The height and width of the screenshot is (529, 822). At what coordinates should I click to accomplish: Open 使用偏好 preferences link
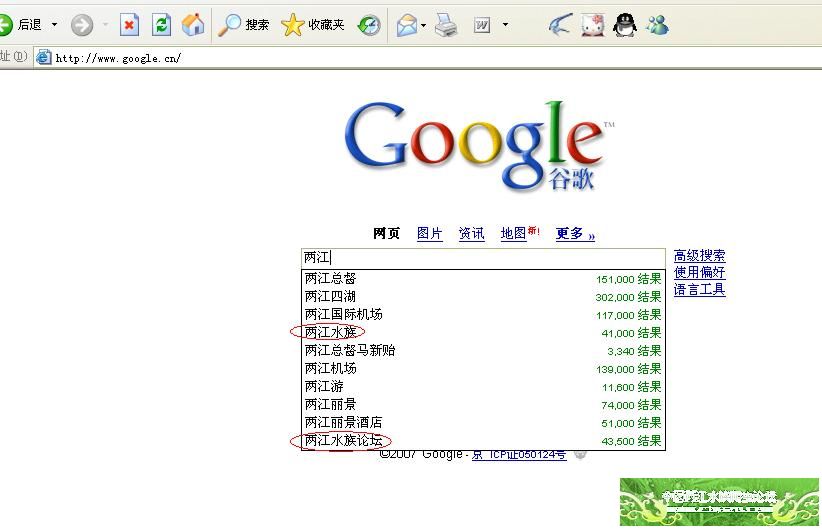pyautogui.click(x=699, y=272)
